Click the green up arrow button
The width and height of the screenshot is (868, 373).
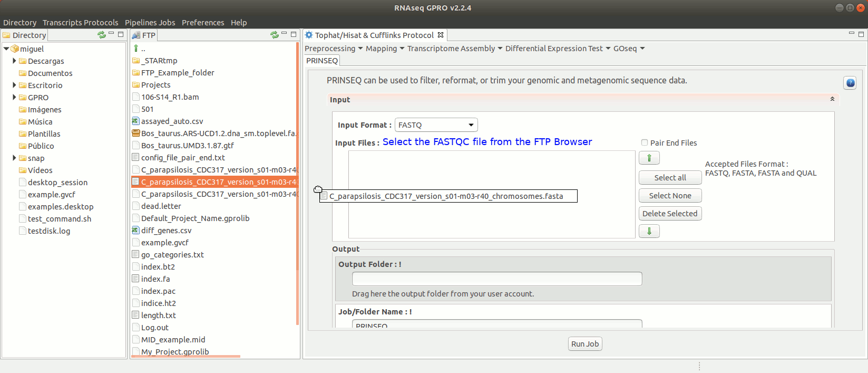(649, 158)
